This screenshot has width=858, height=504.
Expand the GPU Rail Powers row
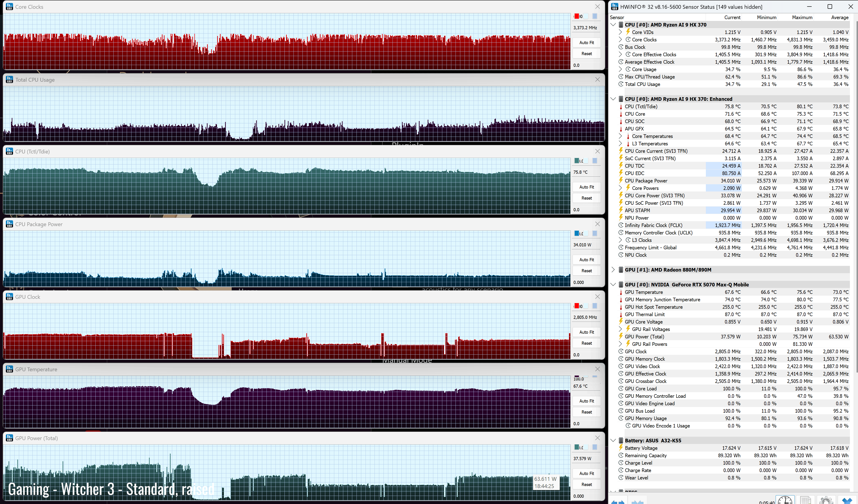[620, 344]
